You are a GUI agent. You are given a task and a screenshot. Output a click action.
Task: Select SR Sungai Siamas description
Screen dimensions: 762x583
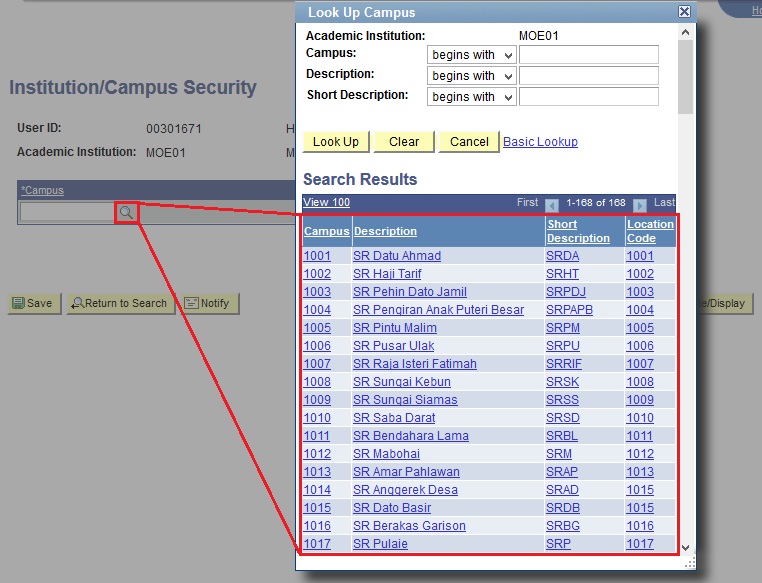pyautogui.click(x=405, y=400)
